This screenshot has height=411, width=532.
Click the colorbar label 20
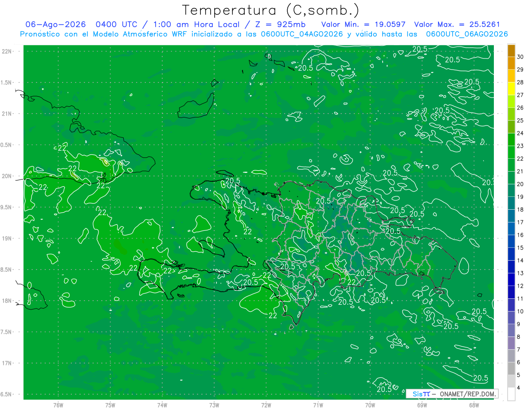[520, 184]
